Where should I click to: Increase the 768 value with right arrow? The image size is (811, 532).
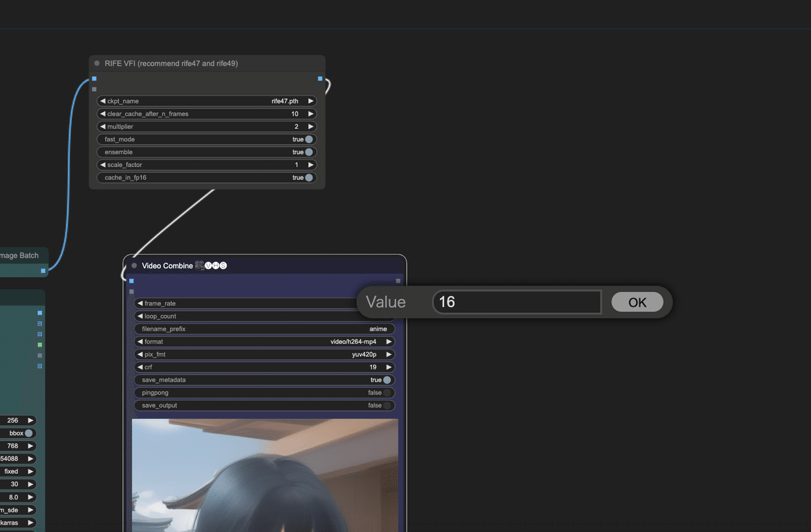[x=30, y=446]
